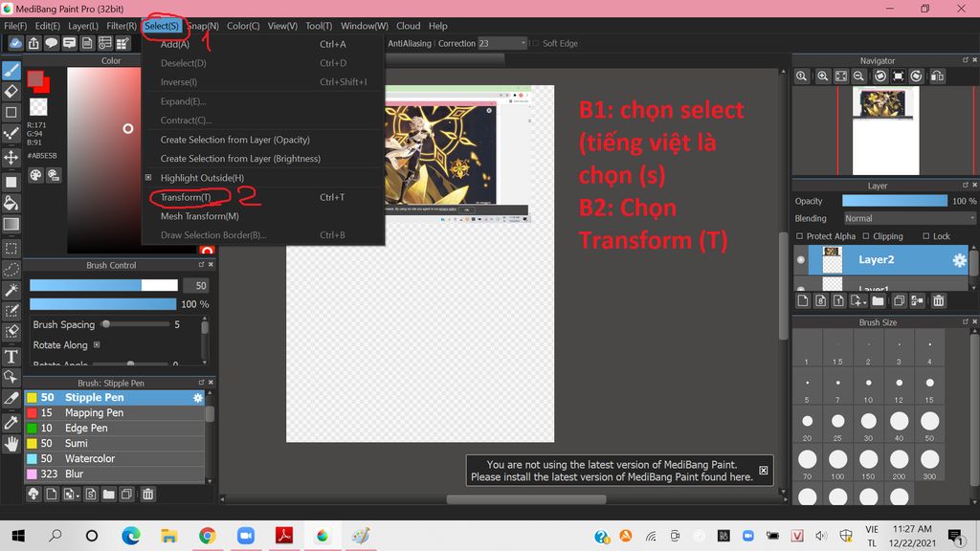Toggle Layer2 visibility dot
The width and height of the screenshot is (980, 551).
coord(801,260)
